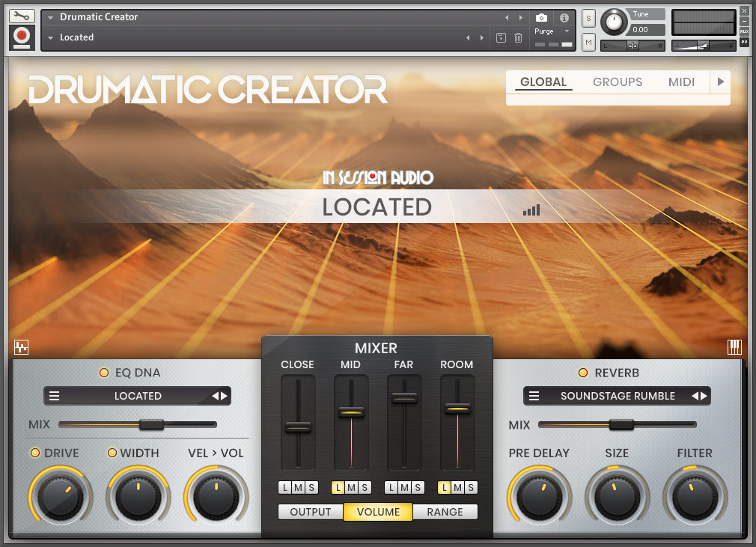Click the RANGE button in the mixer

coord(445,512)
